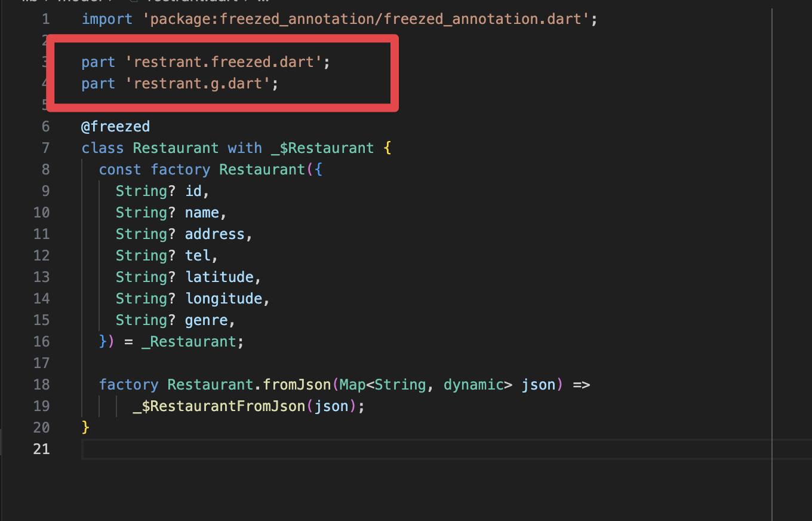Screen dimensions: 812x521
Task: Click line number 15 in the gutter
Action: (x=42, y=320)
